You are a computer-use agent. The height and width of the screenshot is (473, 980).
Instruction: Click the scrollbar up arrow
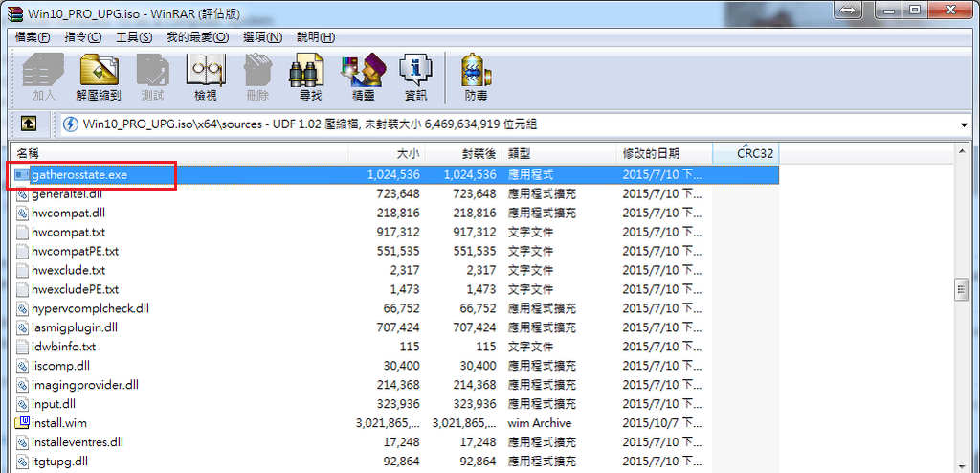(961, 152)
